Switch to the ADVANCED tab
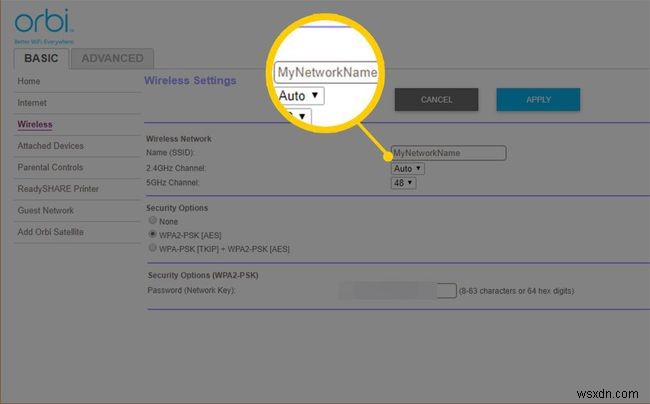Image resolution: width=650 pixels, height=404 pixels. pos(112,58)
